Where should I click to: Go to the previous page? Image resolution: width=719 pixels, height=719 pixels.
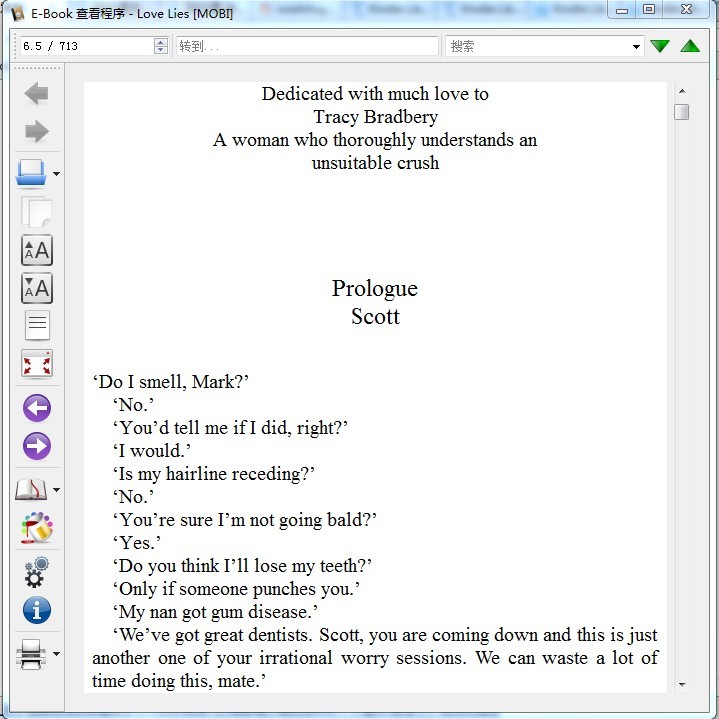[36, 408]
